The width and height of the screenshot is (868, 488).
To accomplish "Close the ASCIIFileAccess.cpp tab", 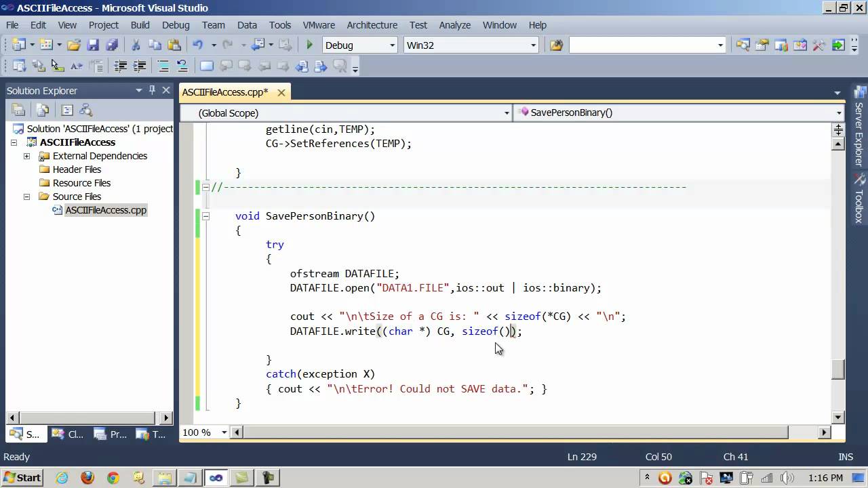I will [281, 93].
